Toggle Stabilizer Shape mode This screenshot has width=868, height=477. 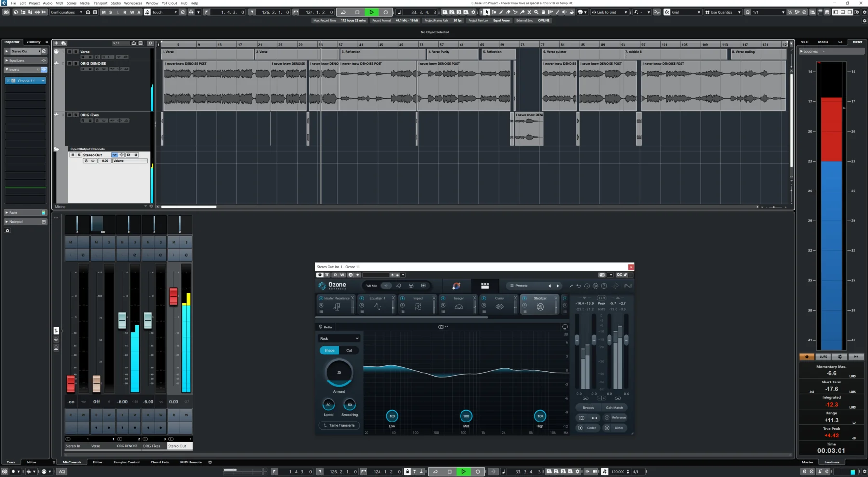tap(329, 350)
